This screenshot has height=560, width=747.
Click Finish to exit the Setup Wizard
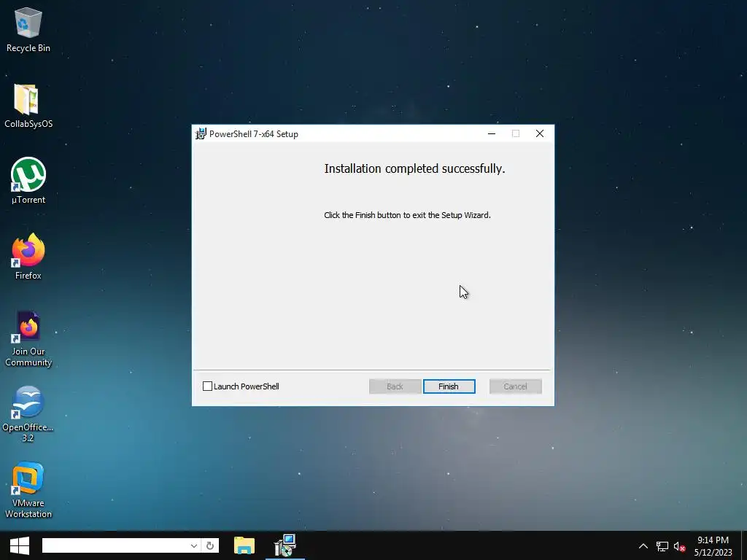[449, 386]
